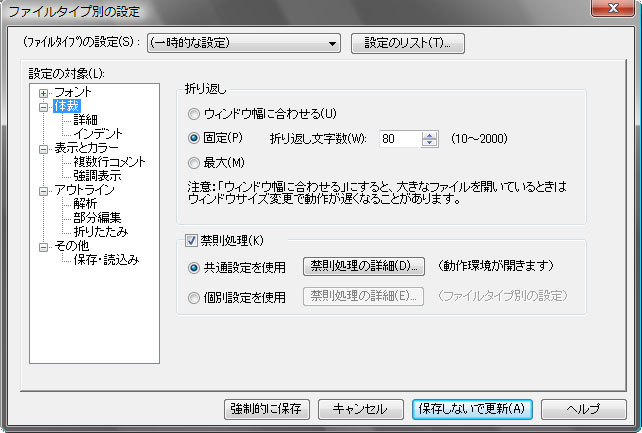Screen dimensions: 642x433
Task: Click the 折り返し文字数 input field
Action: pyautogui.click(x=400, y=139)
